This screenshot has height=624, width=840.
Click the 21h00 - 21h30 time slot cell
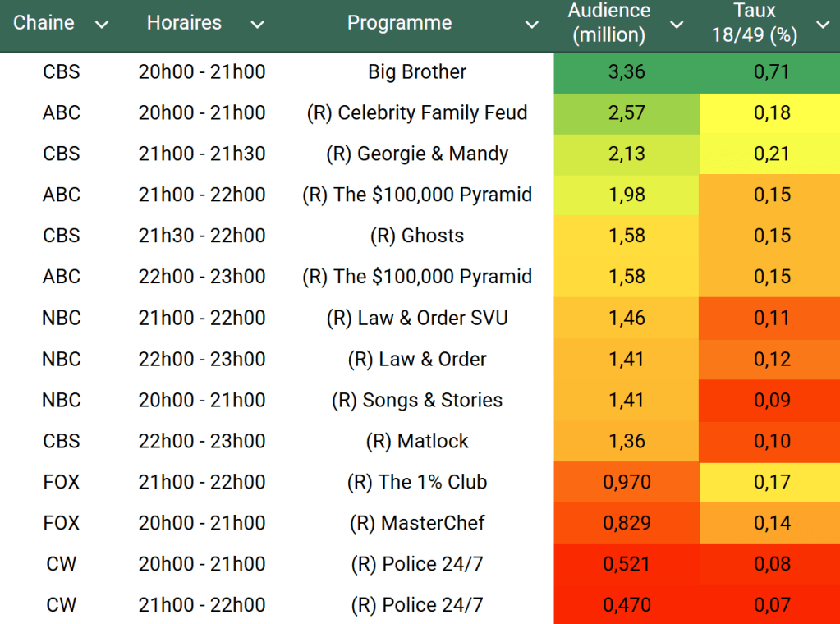click(x=202, y=154)
